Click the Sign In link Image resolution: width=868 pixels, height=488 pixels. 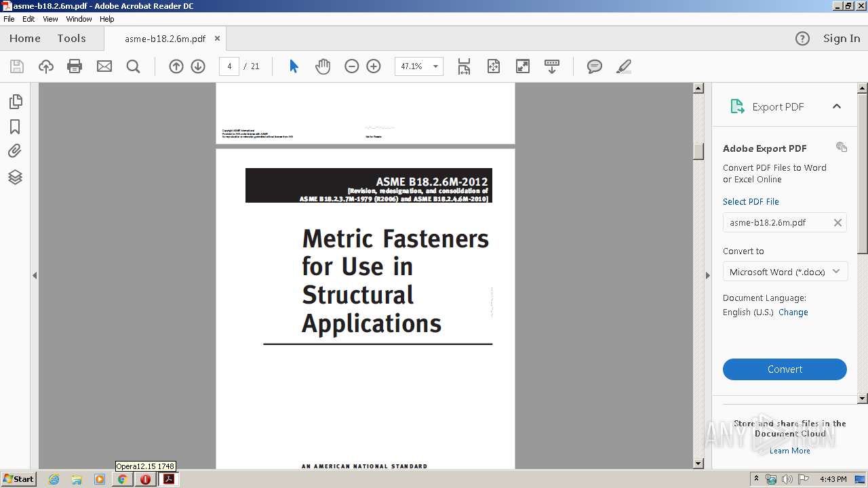(842, 39)
